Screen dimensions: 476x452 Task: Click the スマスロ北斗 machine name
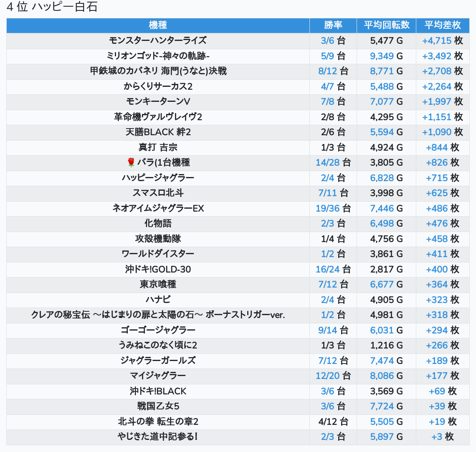click(158, 193)
